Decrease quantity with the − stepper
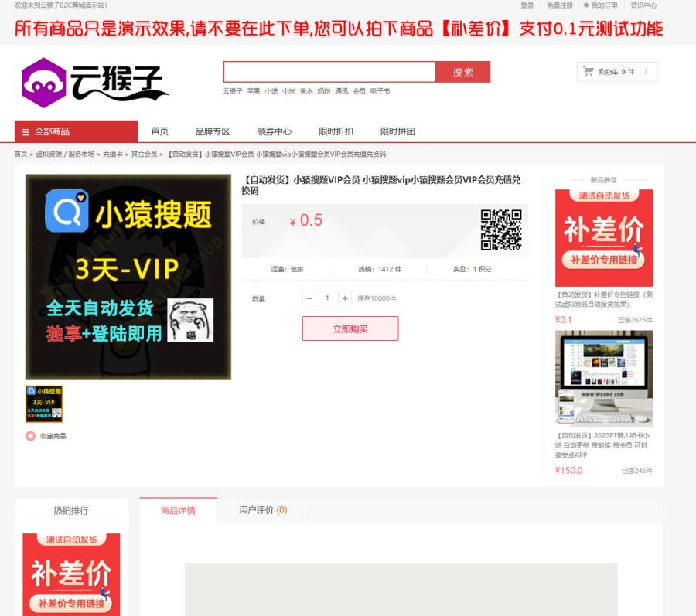Image resolution: width=696 pixels, height=616 pixels. (x=309, y=298)
